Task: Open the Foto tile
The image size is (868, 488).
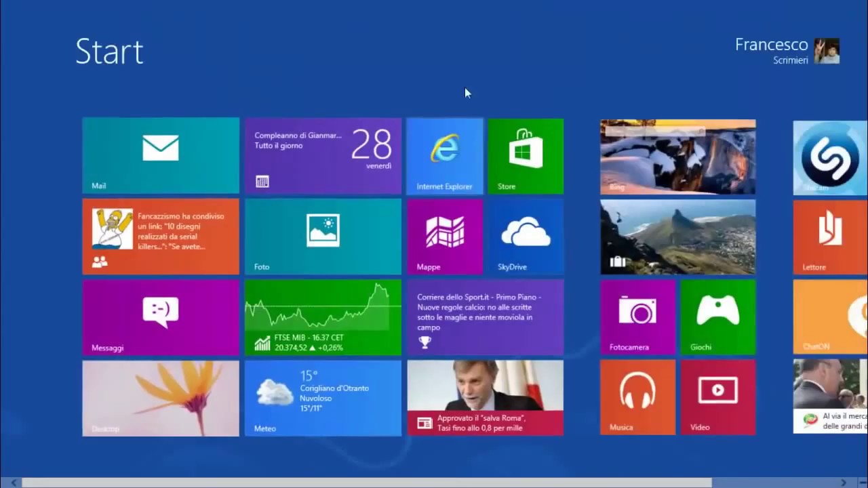Action: [x=323, y=237]
